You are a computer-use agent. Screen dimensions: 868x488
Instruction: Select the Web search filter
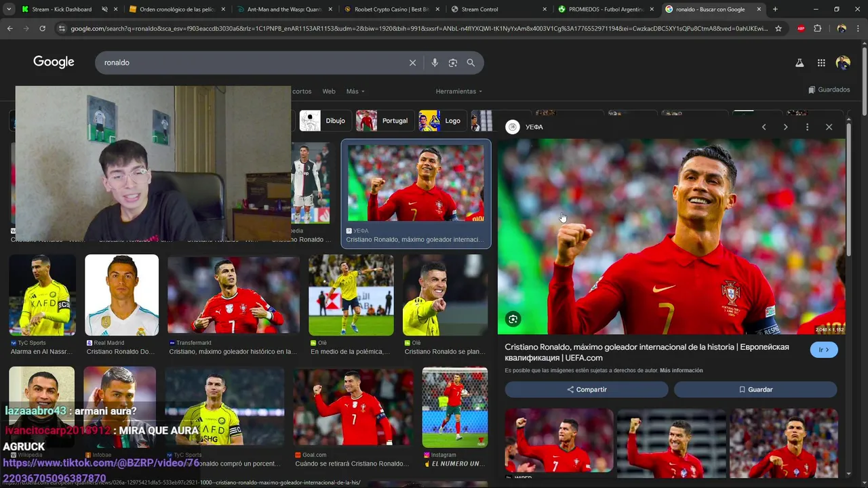(329, 91)
